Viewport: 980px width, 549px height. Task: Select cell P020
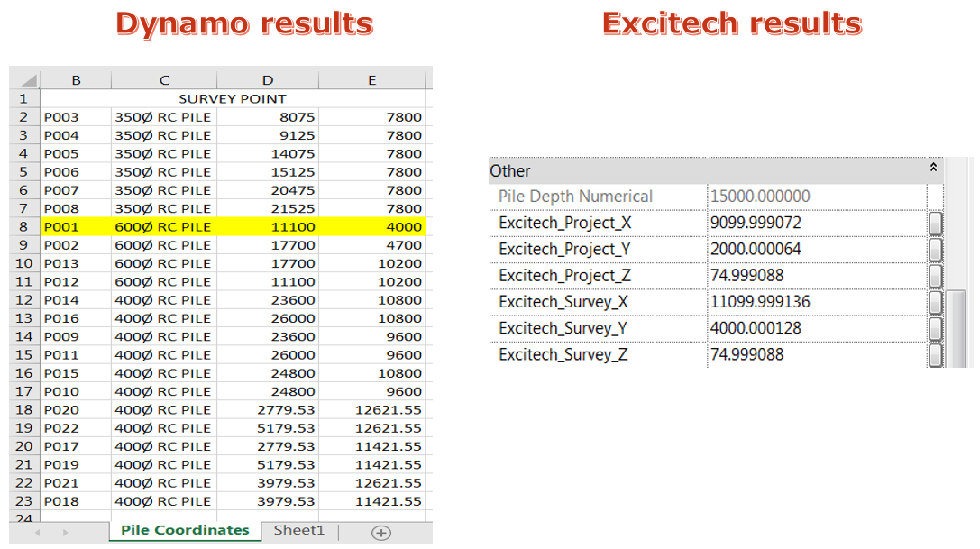coord(77,409)
